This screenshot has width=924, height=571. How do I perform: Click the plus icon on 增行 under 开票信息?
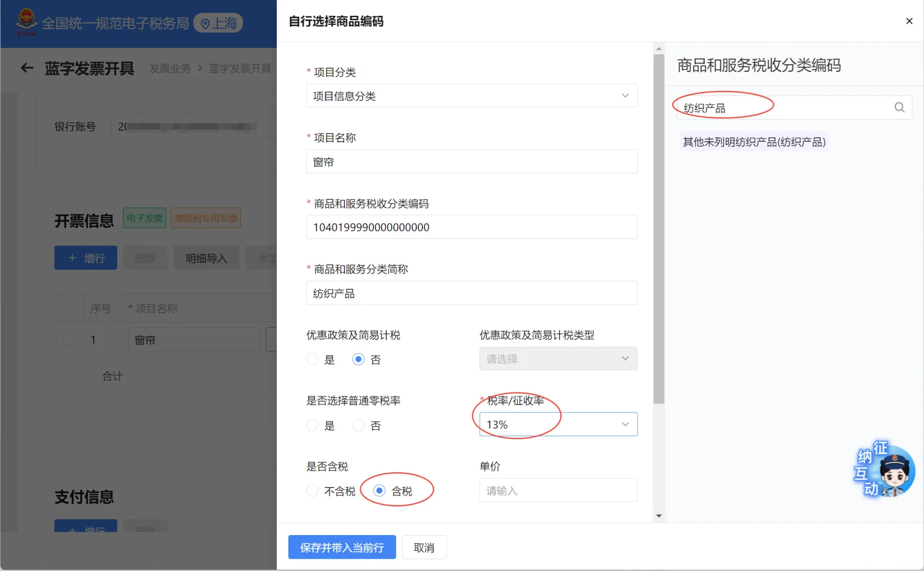click(73, 257)
